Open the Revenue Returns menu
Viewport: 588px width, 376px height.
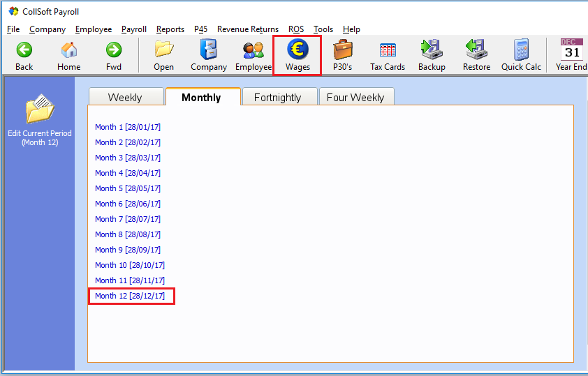point(248,29)
